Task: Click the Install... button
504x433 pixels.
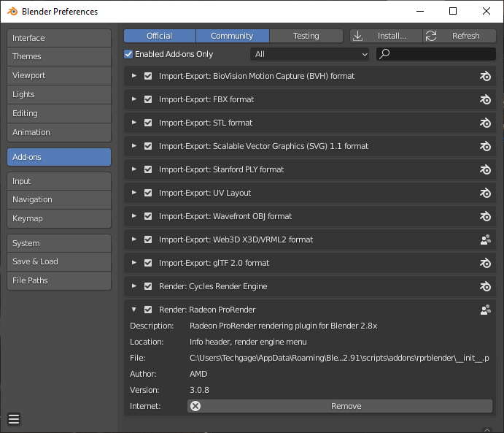Action: (x=386, y=36)
